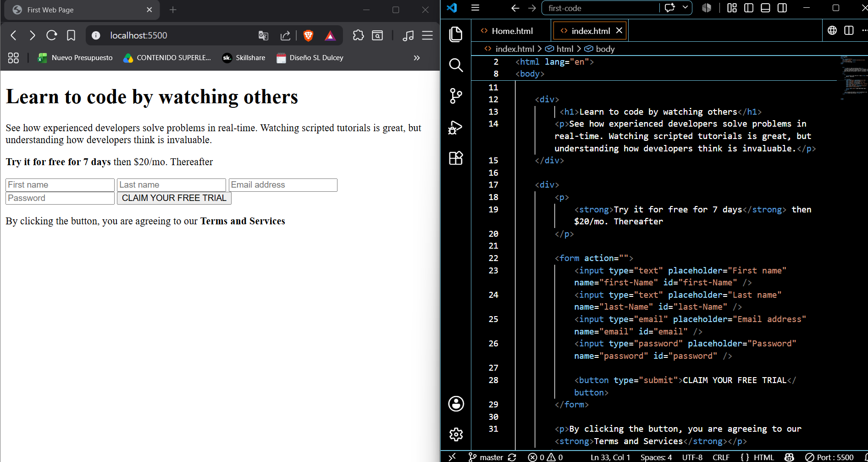Go forward in the browser
This screenshot has height=462, width=868.
coord(32,35)
